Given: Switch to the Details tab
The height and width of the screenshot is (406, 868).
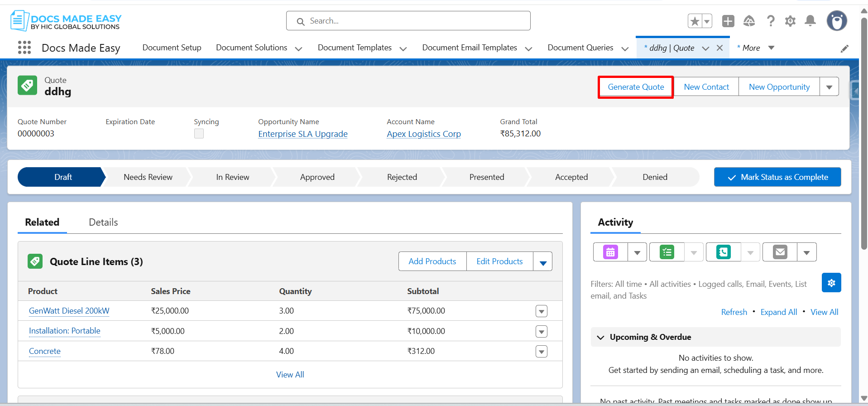Looking at the screenshot, I should 103,222.
